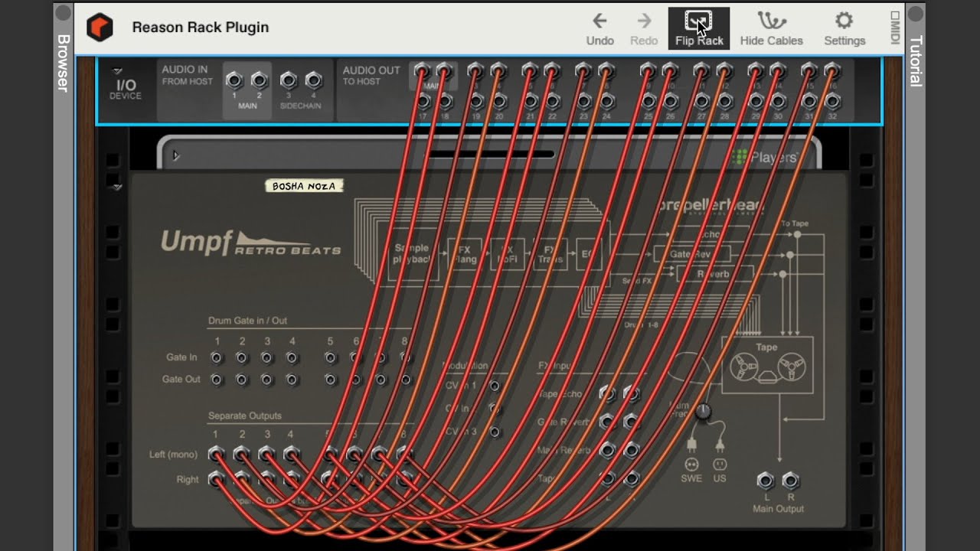Click Gate In jack 4
980x551 pixels.
(x=292, y=357)
